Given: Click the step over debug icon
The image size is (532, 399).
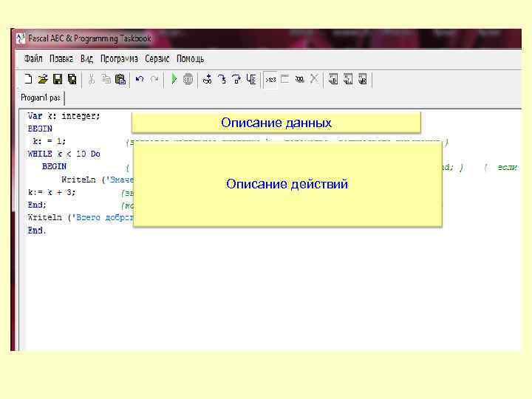Looking at the screenshot, I should (236, 79).
